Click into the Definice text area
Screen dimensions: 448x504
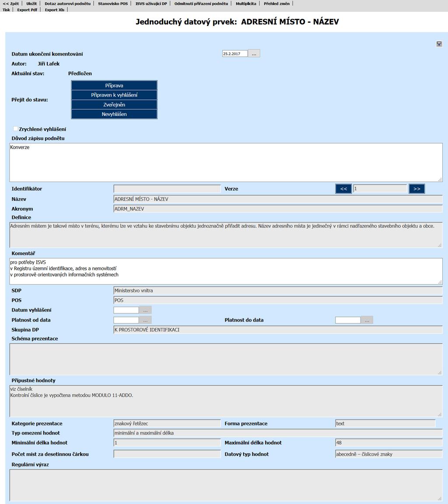(x=226, y=234)
